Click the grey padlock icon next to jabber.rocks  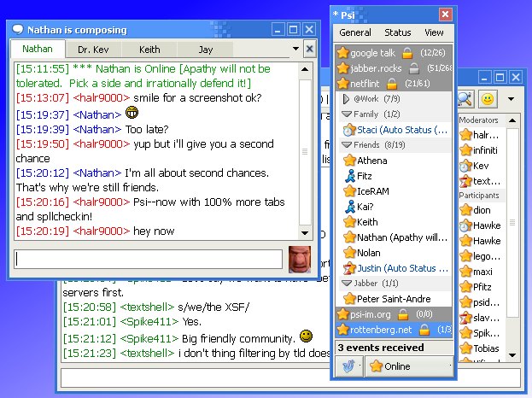pos(414,68)
